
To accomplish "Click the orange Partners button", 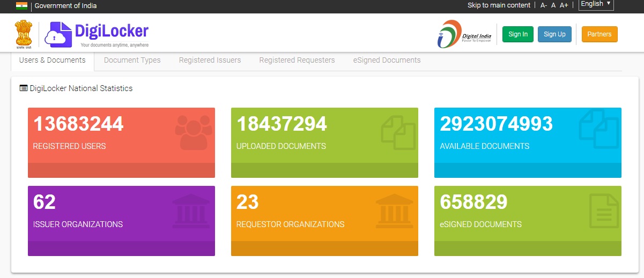I will pos(599,34).
